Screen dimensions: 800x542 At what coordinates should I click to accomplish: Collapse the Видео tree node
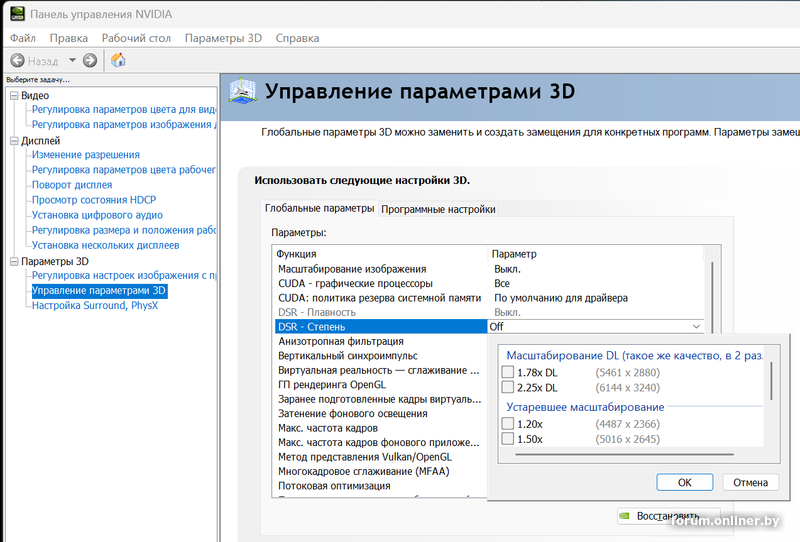click(x=14, y=96)
